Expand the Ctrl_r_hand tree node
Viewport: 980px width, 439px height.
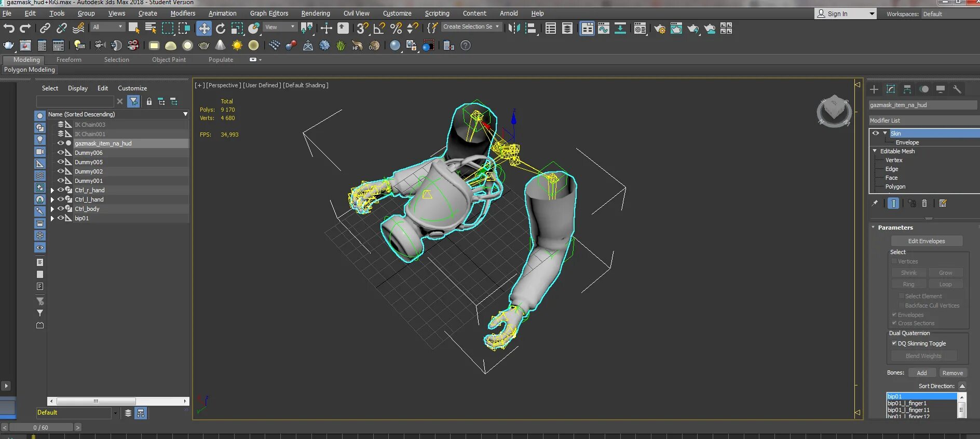click(52, 190)
